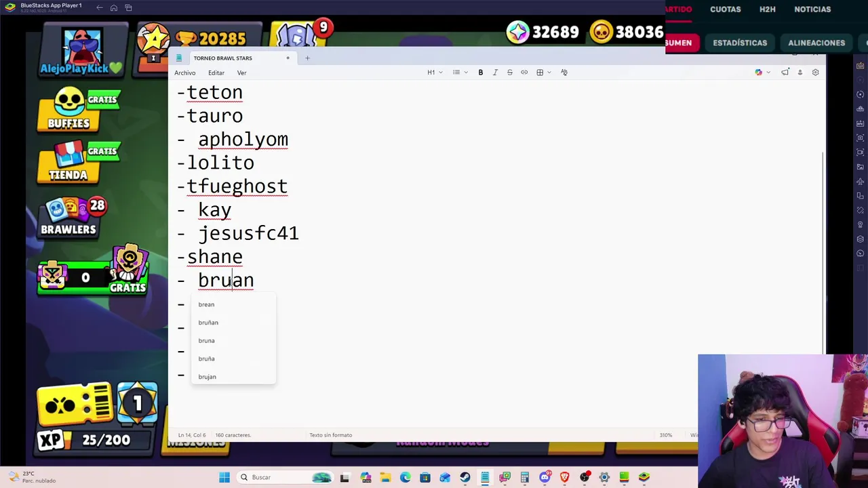
Task: Open Brave browser from the taskbar
Action: (564, 477)
